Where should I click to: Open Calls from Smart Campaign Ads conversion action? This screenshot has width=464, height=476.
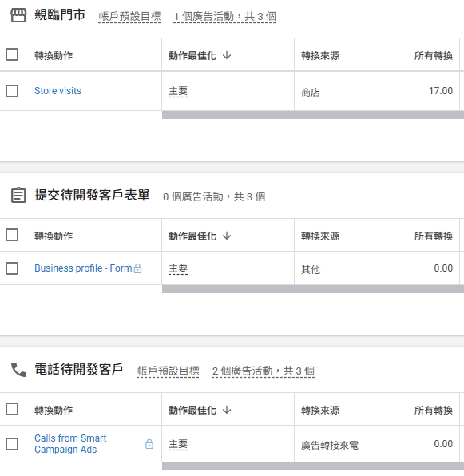pos(70,444)
